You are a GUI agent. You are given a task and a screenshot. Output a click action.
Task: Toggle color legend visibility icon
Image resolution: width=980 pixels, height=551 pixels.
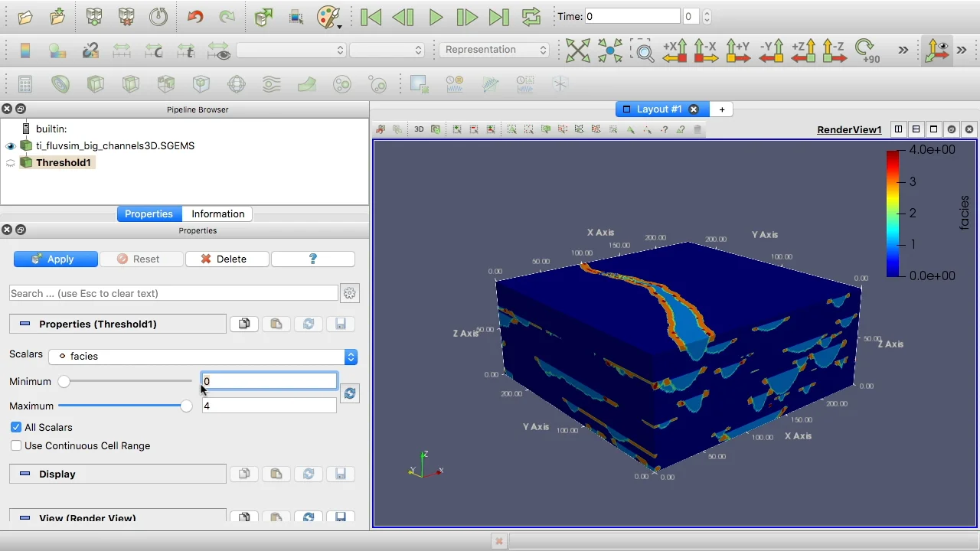25,51
